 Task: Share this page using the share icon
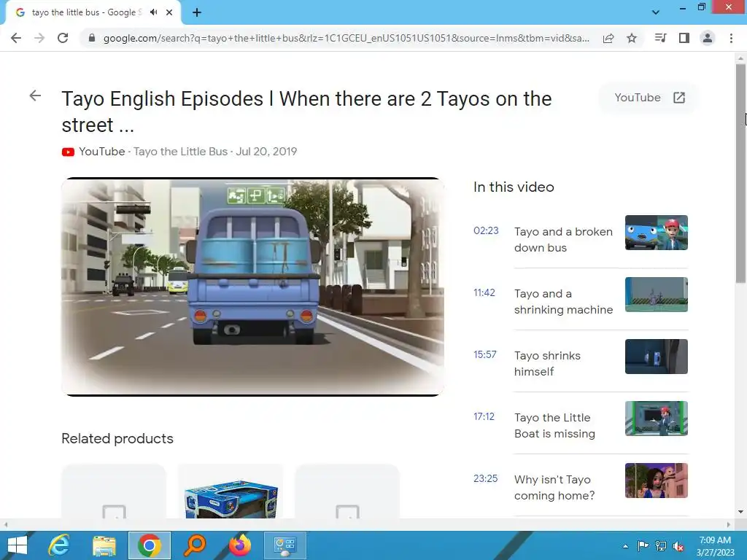[x=608, y=38]
